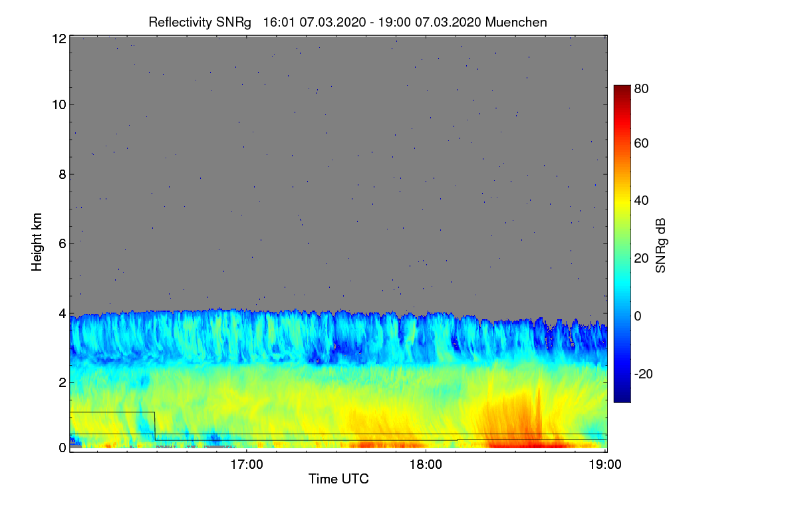Click the 18:00 time tick label
The height and width of the screenshot is (532, 798).
tap(426, 464)
